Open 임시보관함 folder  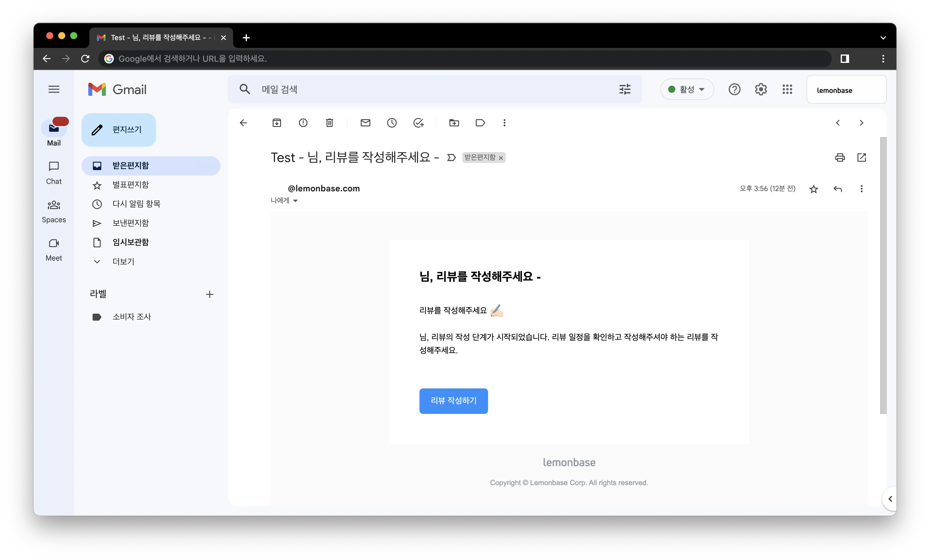[151, 242]
